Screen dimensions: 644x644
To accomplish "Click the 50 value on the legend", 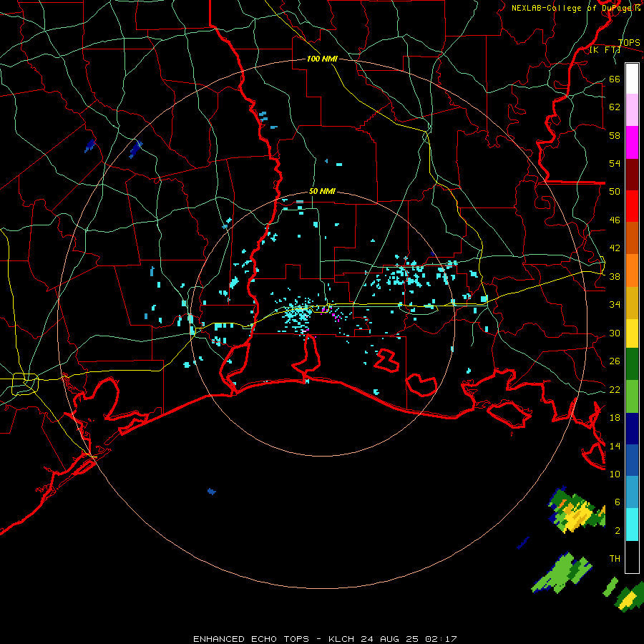I will point(615,192).
